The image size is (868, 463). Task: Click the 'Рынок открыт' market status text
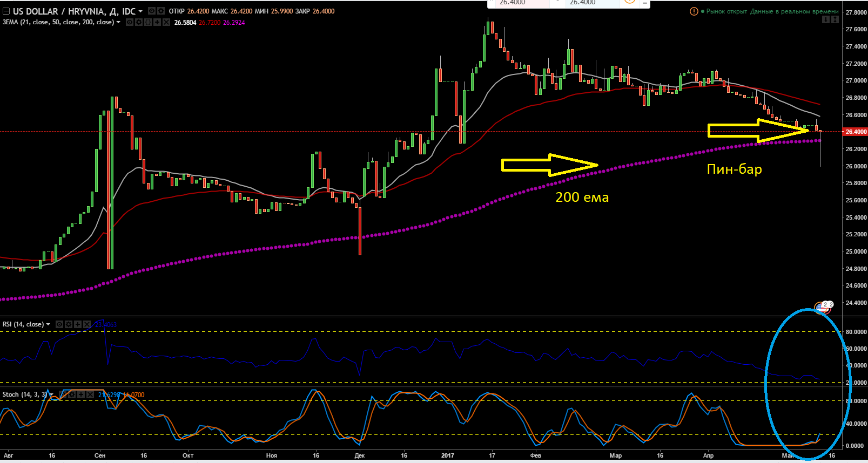[x=726, y=11]
